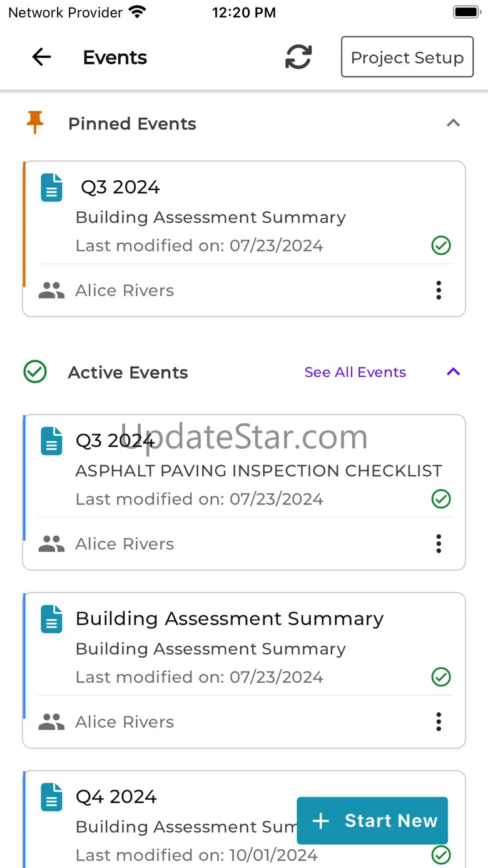This screenshot has height=868, width=488.
Task: Tap the sync refresh icon
Action: tap(298, 58)
